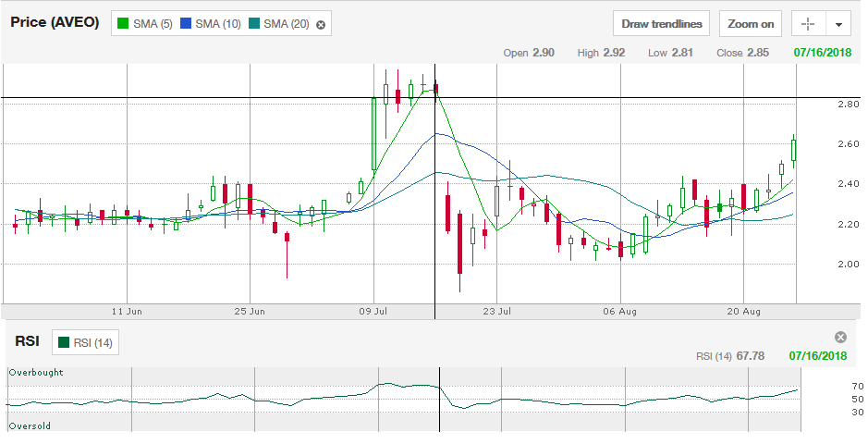868x444 pixels.
Task: Click the High 2.92 value
Action: 601,53
